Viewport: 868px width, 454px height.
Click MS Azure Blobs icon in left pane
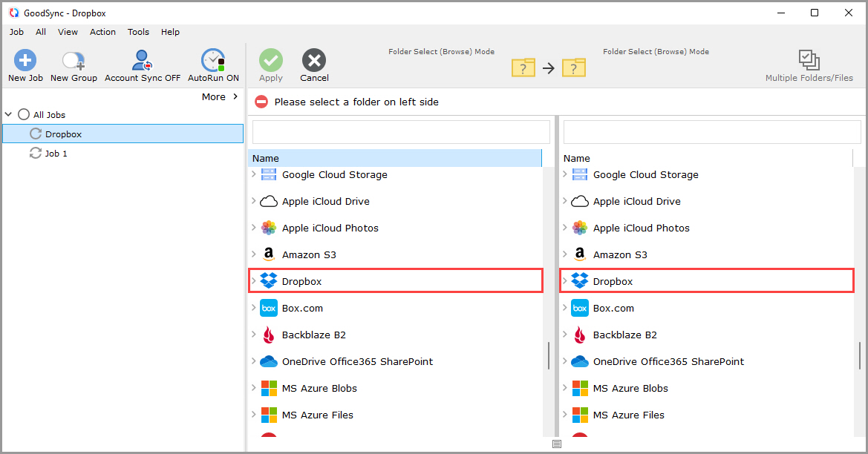pos(269,388)
